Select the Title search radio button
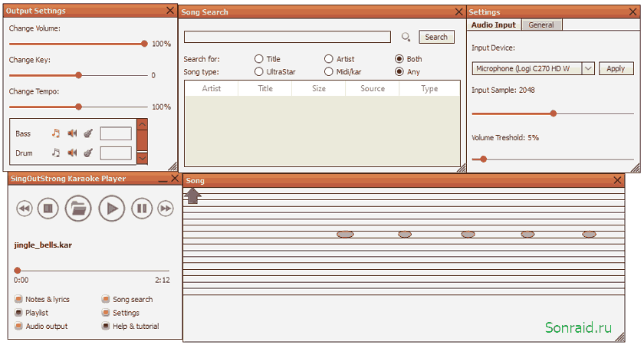This screenshot has height=345, width=644. click(259, 59)
